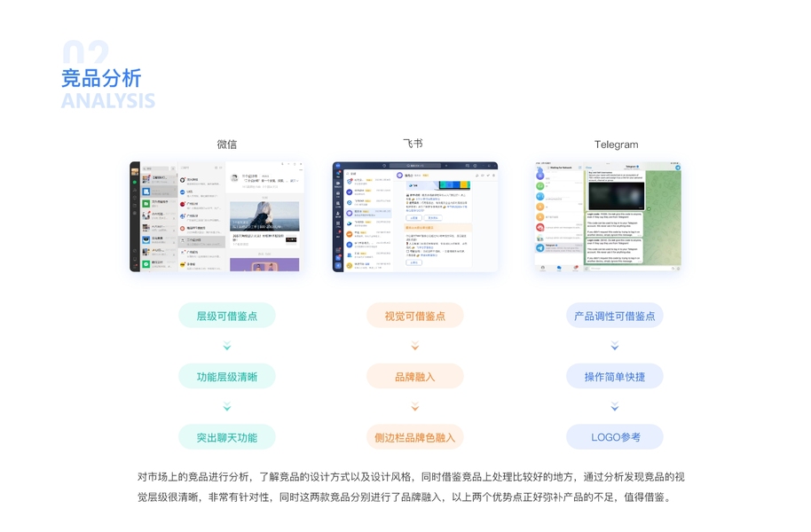
Task: Click the 产品调性可借鉴点 pill
Action: coord(614,316)
